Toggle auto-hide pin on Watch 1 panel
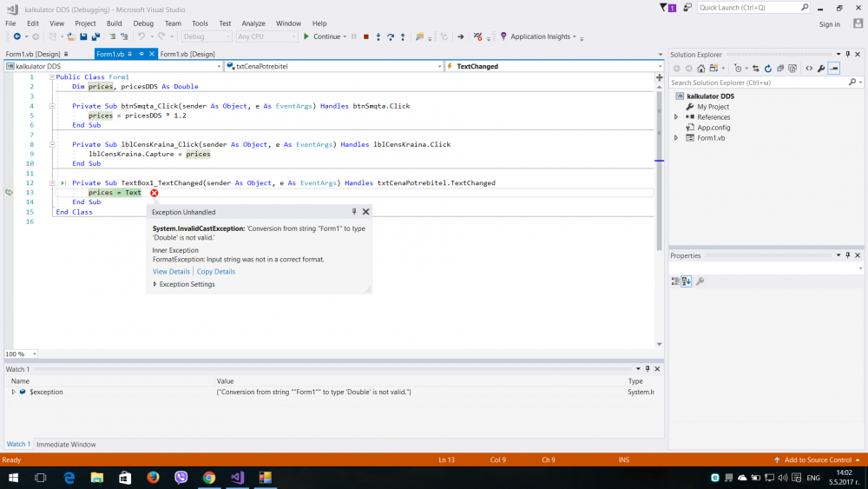This screenshot has height=489, width=868. point(648,369)
